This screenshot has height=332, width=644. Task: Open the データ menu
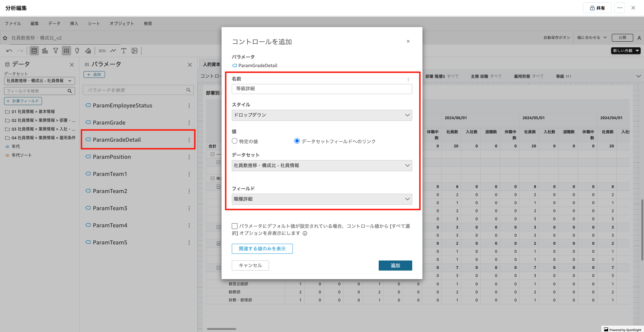tap(54, 23)
